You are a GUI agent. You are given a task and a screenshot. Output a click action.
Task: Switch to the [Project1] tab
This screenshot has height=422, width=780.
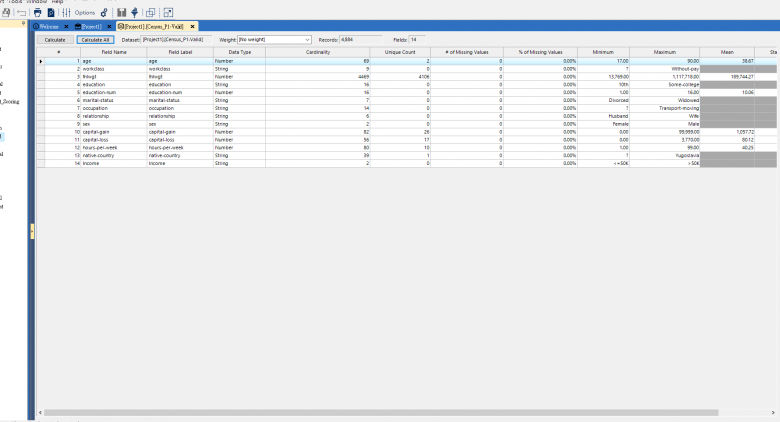(x=91, y=26)
